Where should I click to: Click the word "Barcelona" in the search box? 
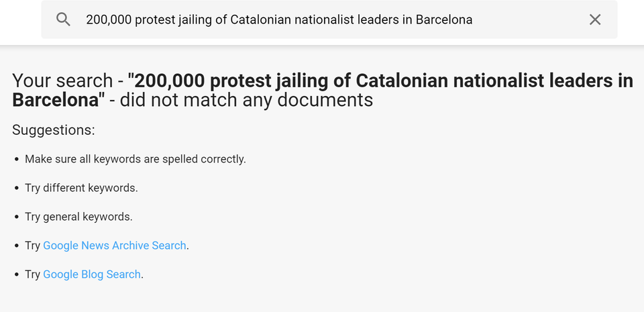click(443, 19)
